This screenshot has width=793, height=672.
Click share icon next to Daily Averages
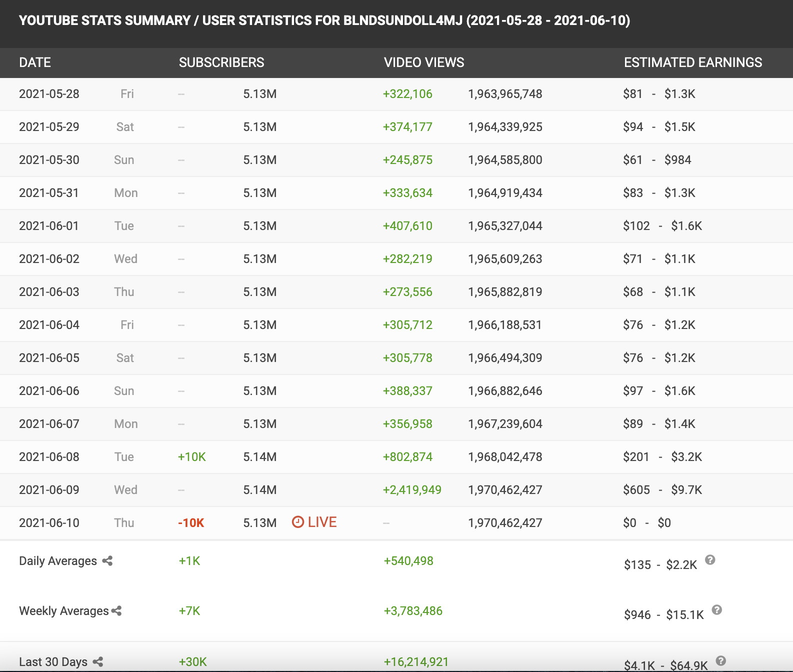(107, 561)
